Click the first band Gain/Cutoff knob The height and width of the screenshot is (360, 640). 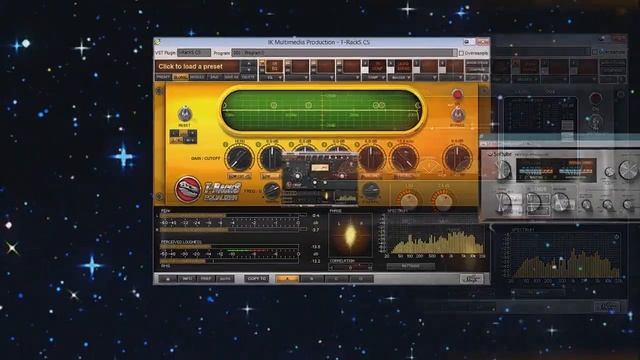[240, 158]
